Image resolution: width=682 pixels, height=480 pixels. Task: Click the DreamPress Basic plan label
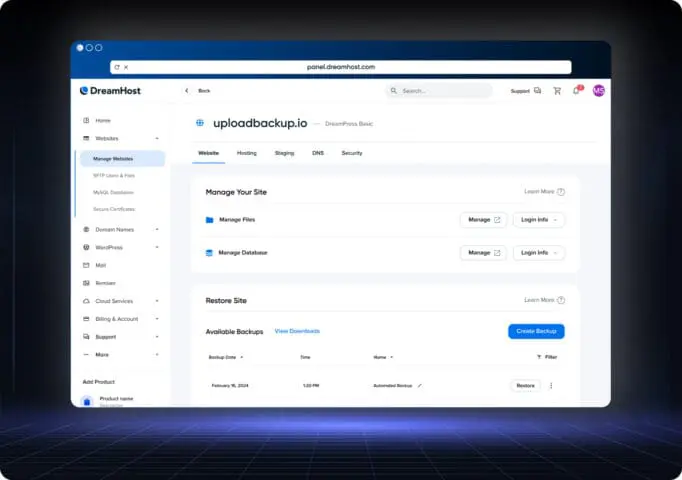[349, 124]
